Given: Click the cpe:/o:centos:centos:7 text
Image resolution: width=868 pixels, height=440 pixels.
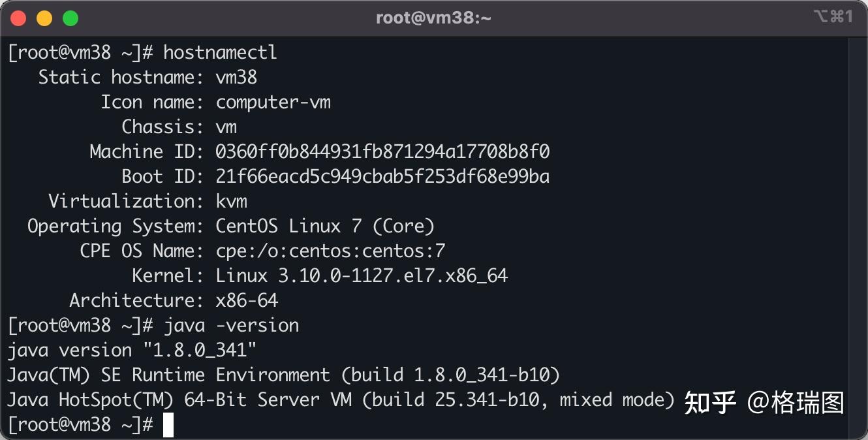Looking at the screenshot, I should 330,251.
